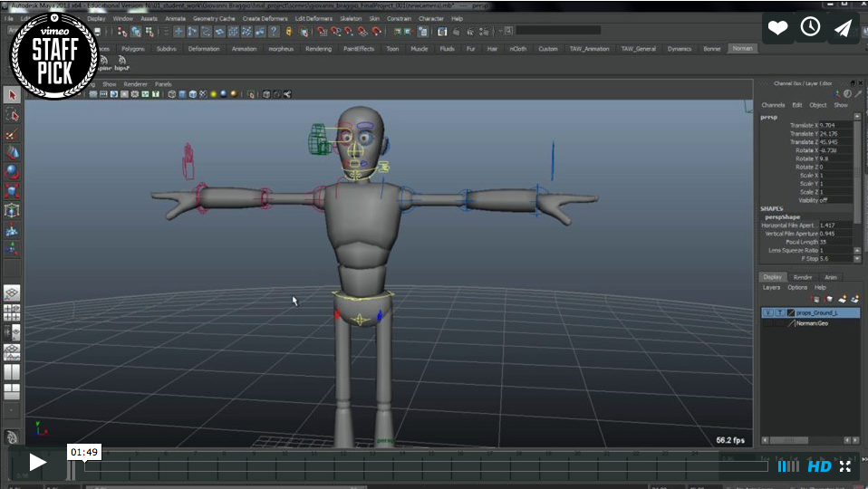
Task: Click the Vimeo like heart icon
Action: click(777, 28)
